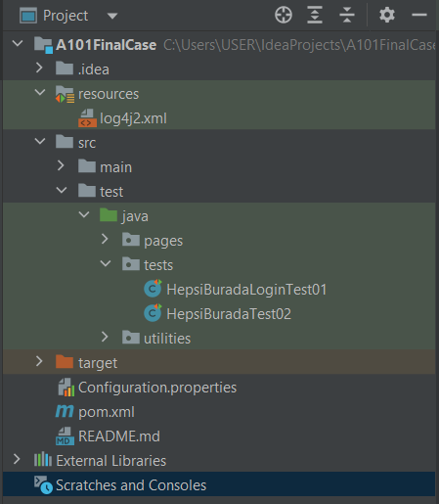The height and width of the screenshot is (504, 439).
Task: Collapse the java folder
Action: click(x=84, y=214)
